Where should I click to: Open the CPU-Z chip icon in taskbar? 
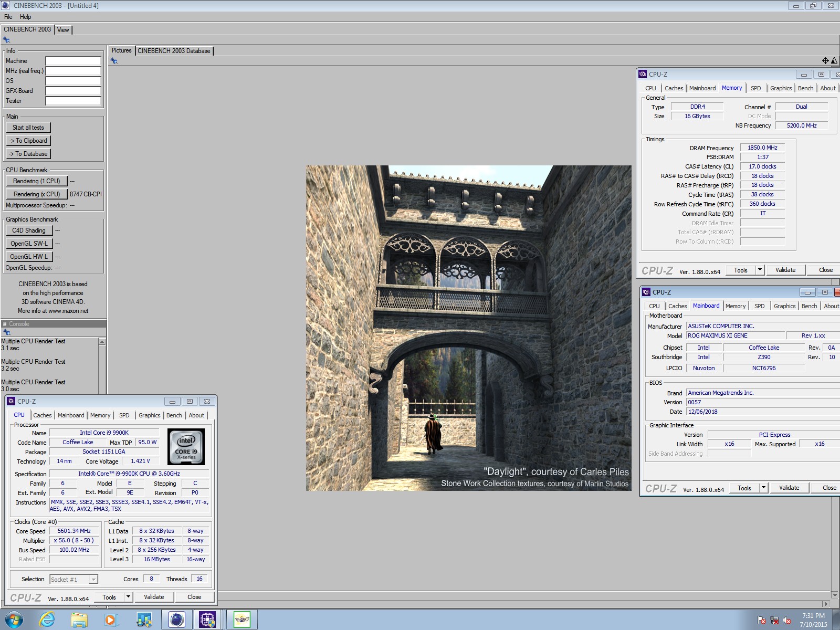tap(208, 620)
